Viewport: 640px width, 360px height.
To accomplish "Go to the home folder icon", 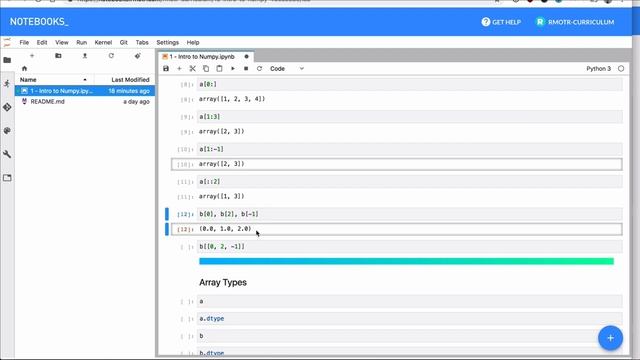I will (24, 69).
